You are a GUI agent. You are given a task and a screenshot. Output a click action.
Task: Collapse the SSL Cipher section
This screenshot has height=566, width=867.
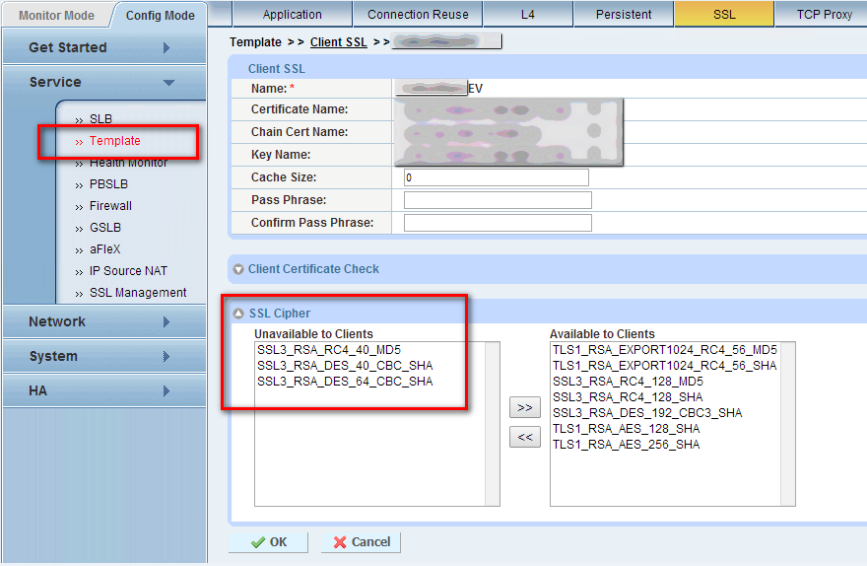tap(239, 314)
